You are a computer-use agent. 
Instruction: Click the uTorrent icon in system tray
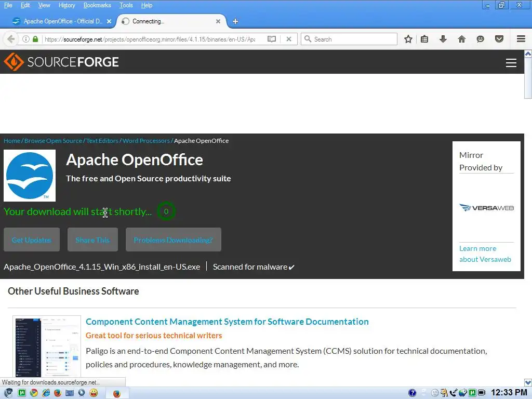(472, 393)
